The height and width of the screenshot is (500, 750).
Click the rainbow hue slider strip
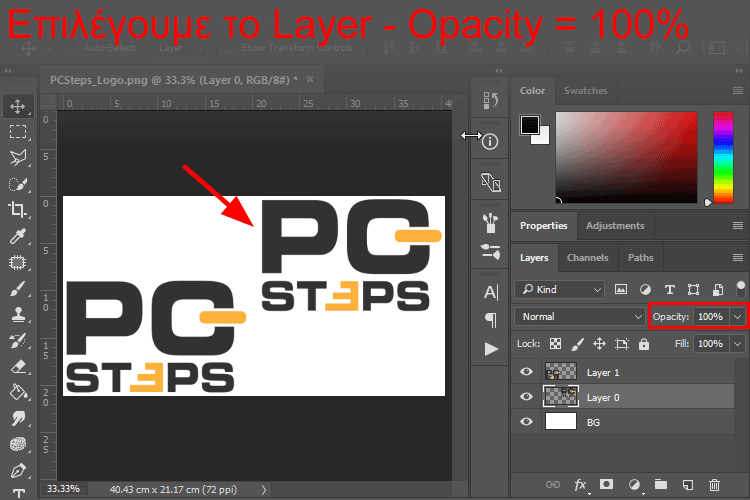(x=723, y=157)
